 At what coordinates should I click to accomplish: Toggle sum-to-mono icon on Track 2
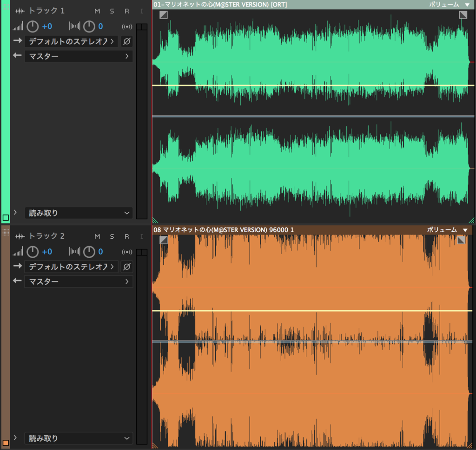click(x=127, y=252)
